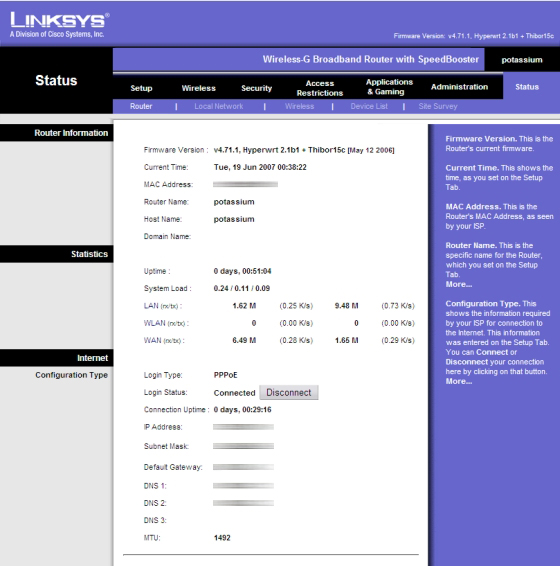Open the Setup tab
Viewport: 560px width, 566px height.
pos(141,88)
